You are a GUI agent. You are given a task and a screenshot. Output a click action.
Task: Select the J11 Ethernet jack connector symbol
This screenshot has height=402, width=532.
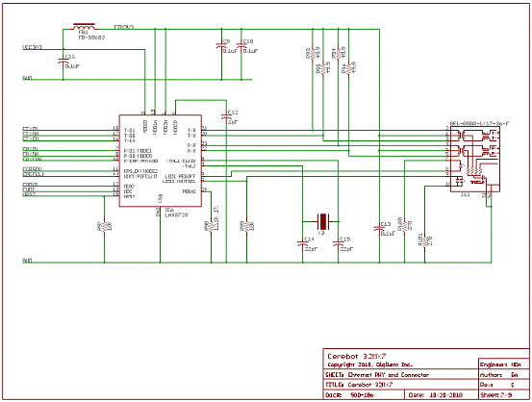click(474, 159)
